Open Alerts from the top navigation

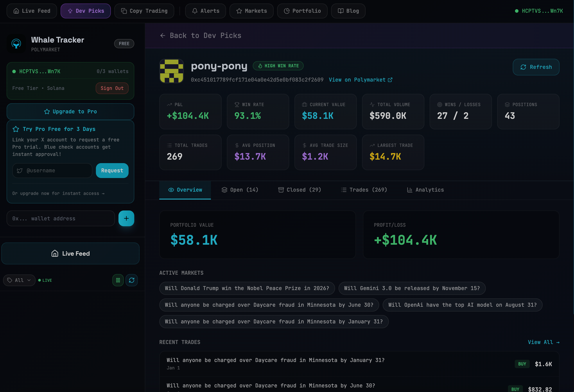206,11
